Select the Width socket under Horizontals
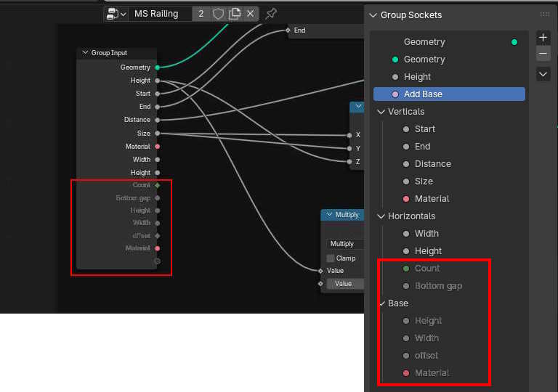 pos(449,234)
